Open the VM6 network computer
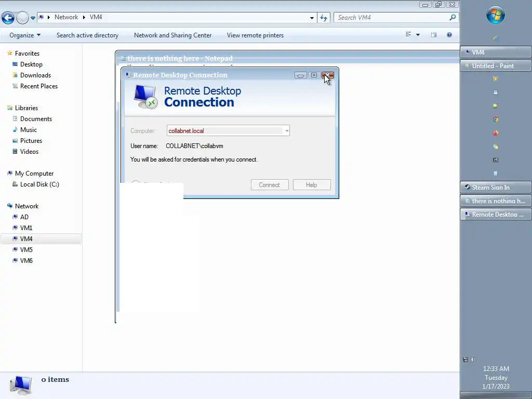The height and width of the screenshot is (399, 532). (x=26, y=261)
